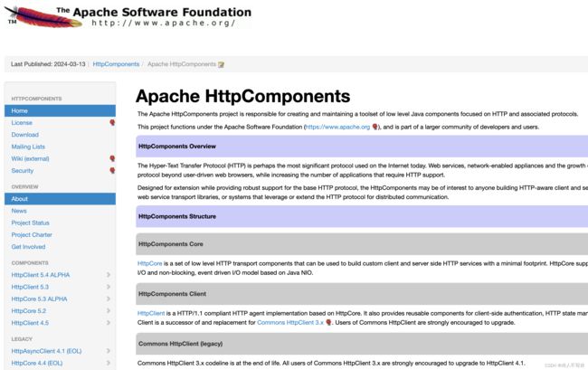This screenshot has height=370, width=588.
Task: Open Download sidebar item
Action: coord(24,135)
